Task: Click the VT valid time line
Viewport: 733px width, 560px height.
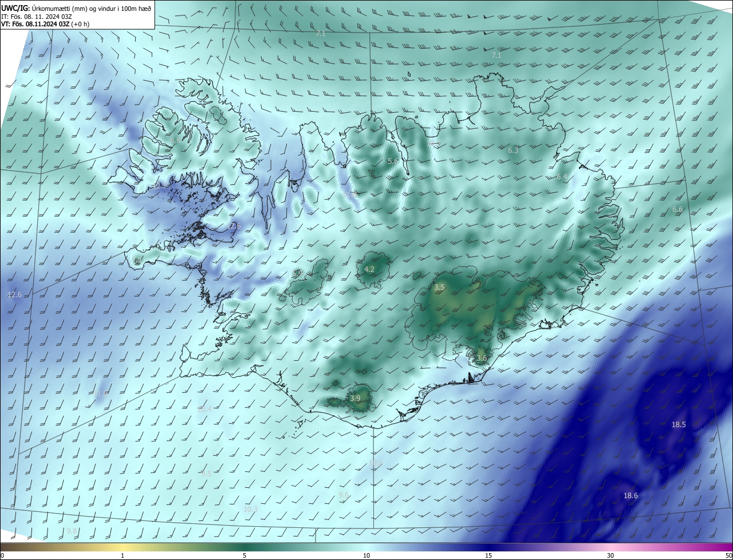Action: [x=45, y=24]
